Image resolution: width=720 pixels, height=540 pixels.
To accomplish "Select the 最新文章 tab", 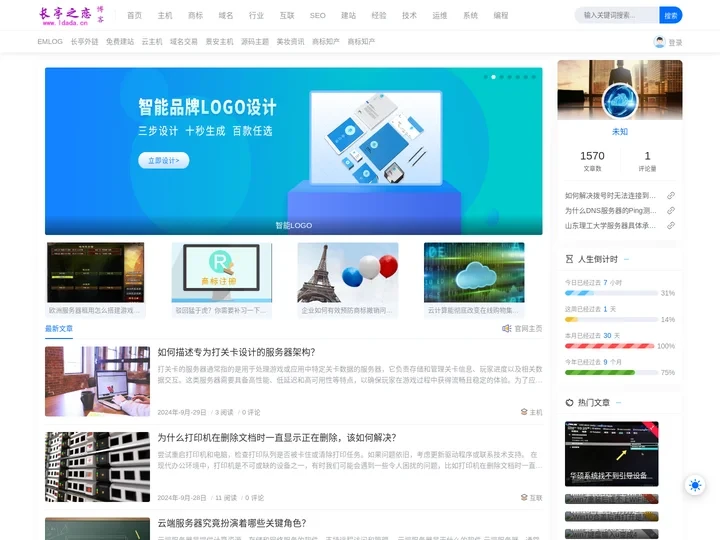I will pos(59,328).
